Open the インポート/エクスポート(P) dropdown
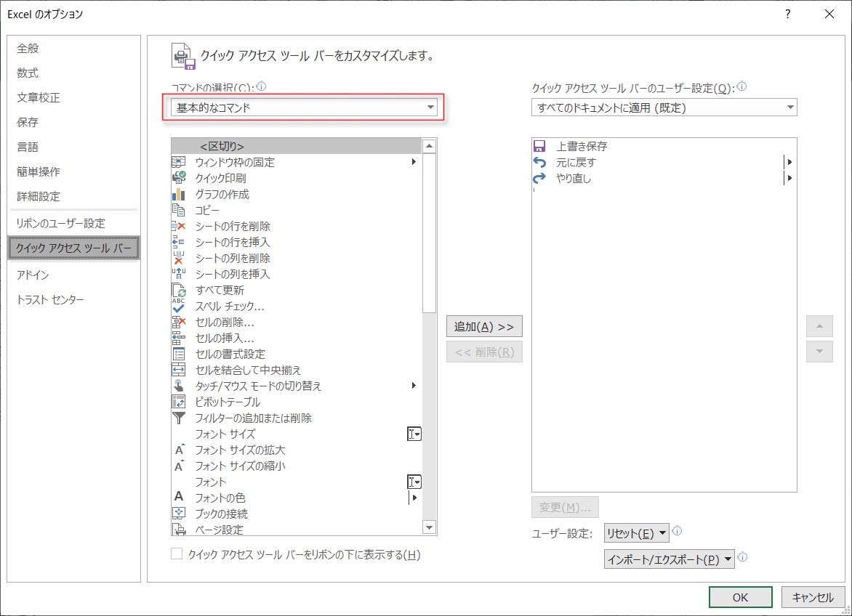 click(669, 559)
